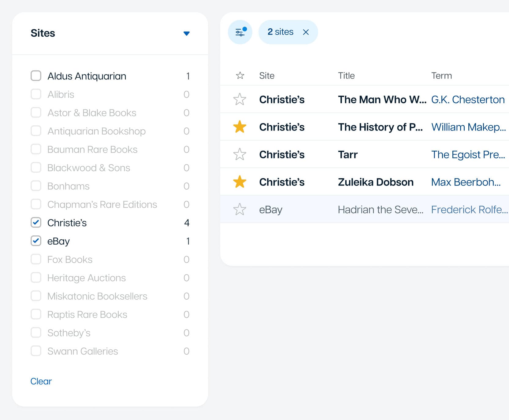Click the eBay label in Sites list

coord(58,241)
